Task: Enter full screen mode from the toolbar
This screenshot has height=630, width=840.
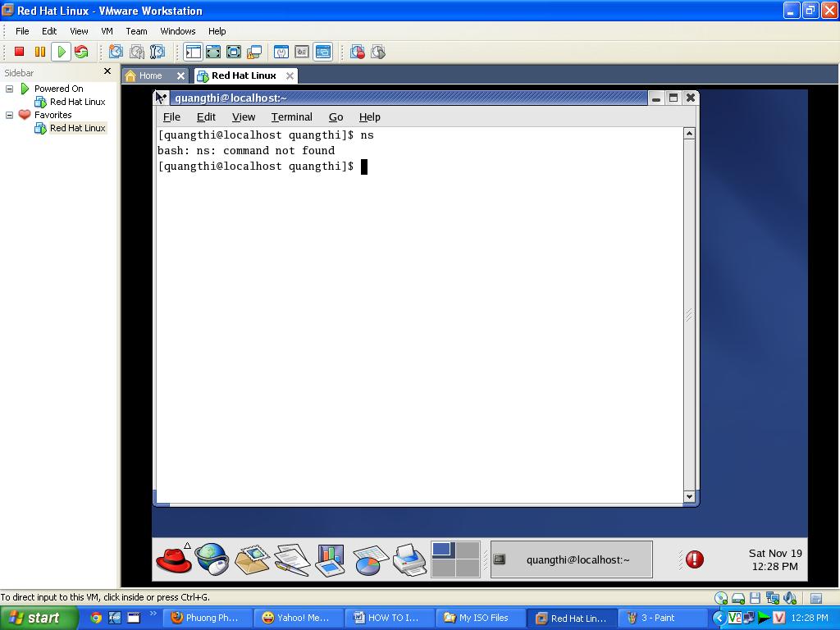Action: coord(213,52)
